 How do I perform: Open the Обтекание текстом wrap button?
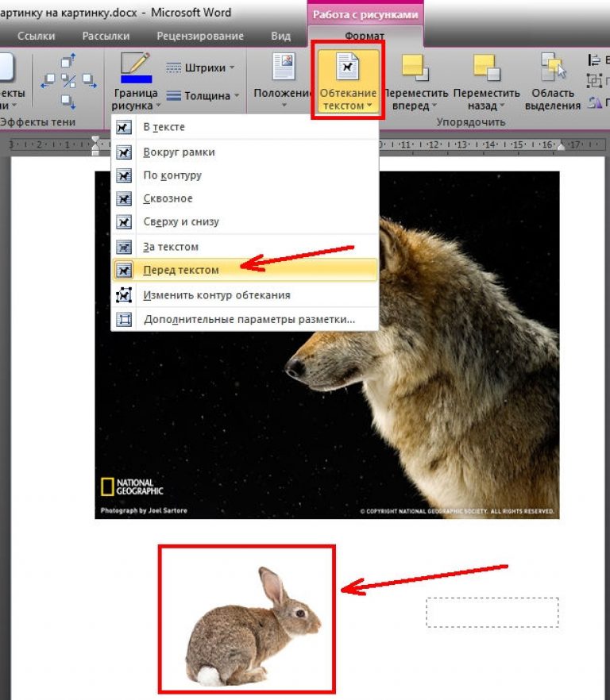tap(348, 81)
